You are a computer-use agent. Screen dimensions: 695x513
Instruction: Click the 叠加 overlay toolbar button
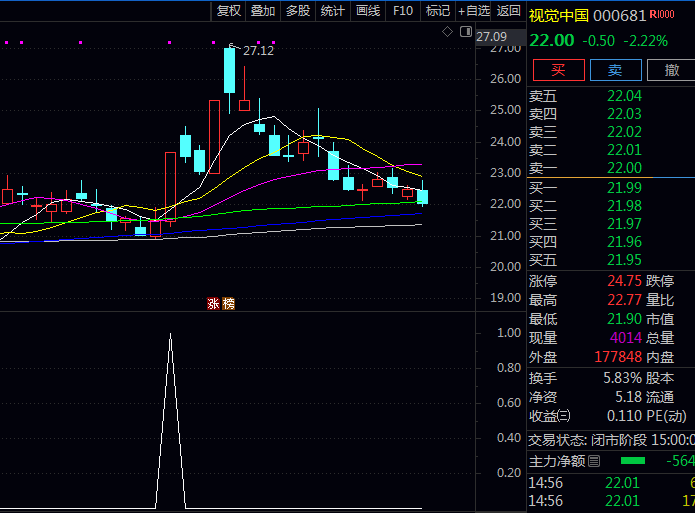[263, 11]
